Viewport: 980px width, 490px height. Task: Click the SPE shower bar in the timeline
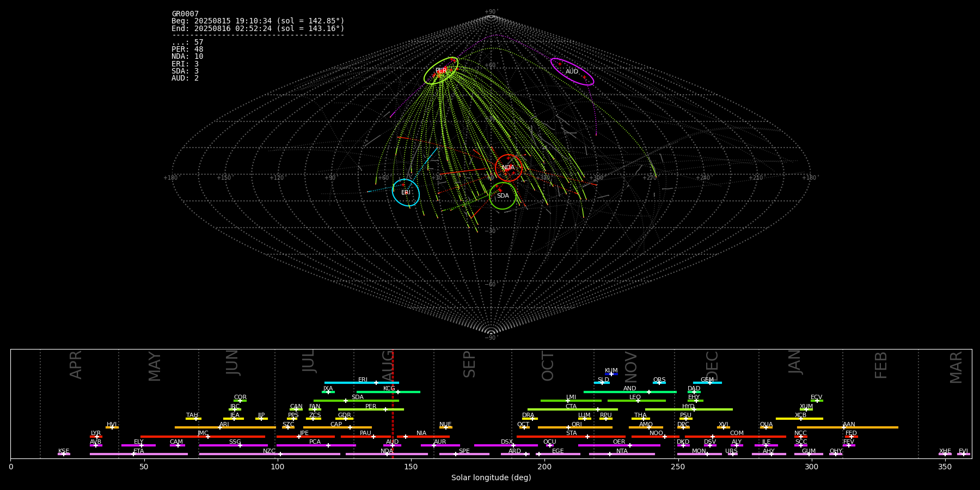tap(464, 454)
